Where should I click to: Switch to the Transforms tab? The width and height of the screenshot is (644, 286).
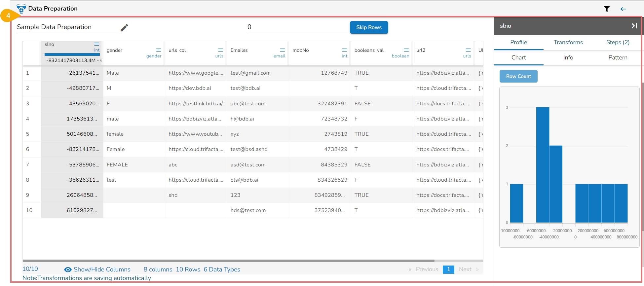click(x=568, y=42)
